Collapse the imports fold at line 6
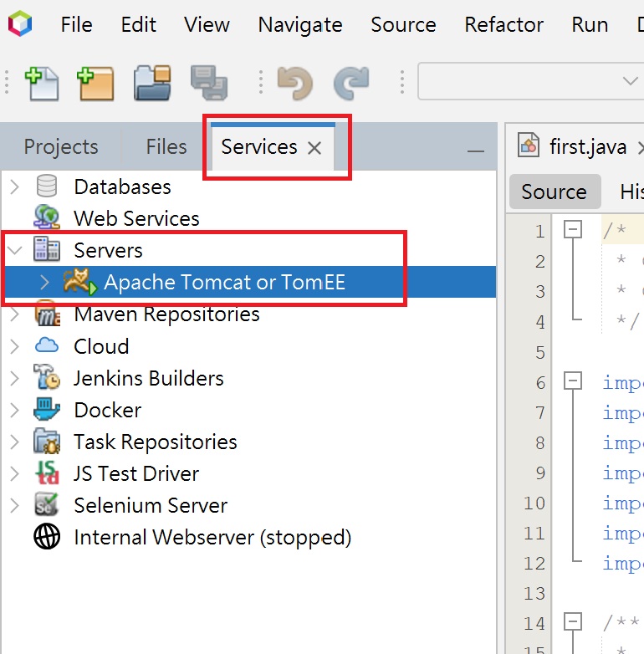This screenshot has height=654, width=644. 573,381
